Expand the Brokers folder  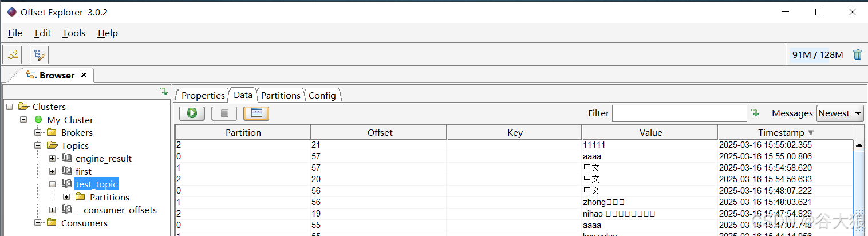(x=38, y=133)
